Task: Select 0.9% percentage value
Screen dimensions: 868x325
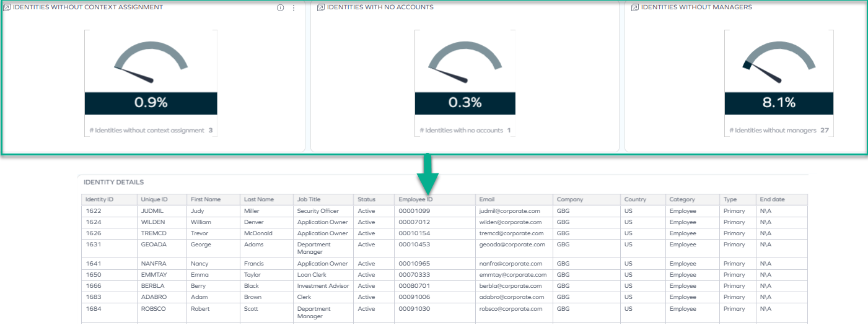Action: (151, 103)
